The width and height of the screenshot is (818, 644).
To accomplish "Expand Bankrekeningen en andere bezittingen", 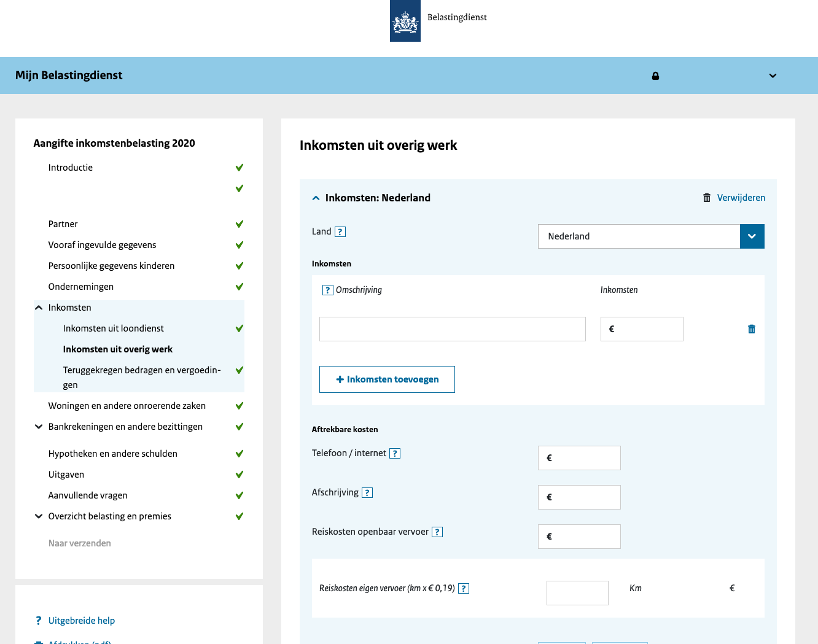I will click(x=39, y=427).
